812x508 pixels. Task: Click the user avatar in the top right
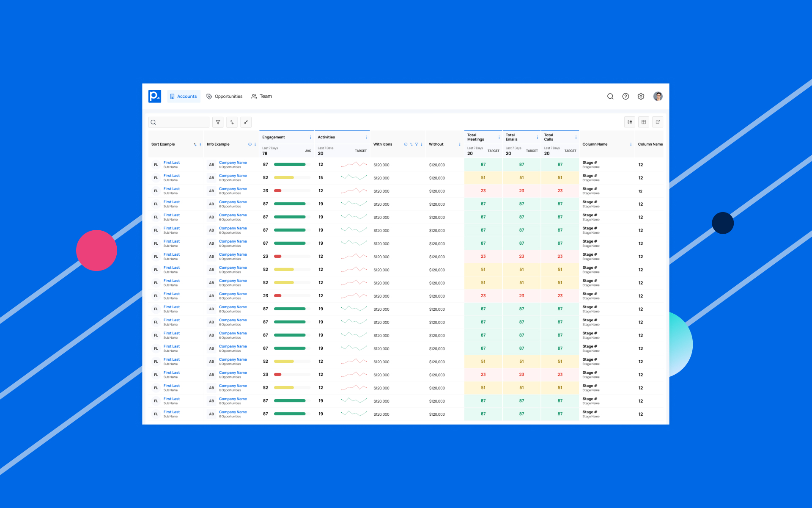[x=658, y=96]
